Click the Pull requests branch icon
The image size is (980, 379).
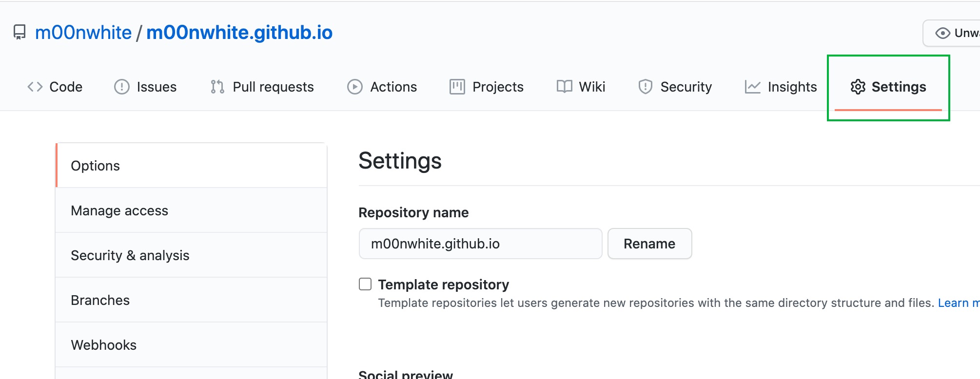tap(217, 87)
